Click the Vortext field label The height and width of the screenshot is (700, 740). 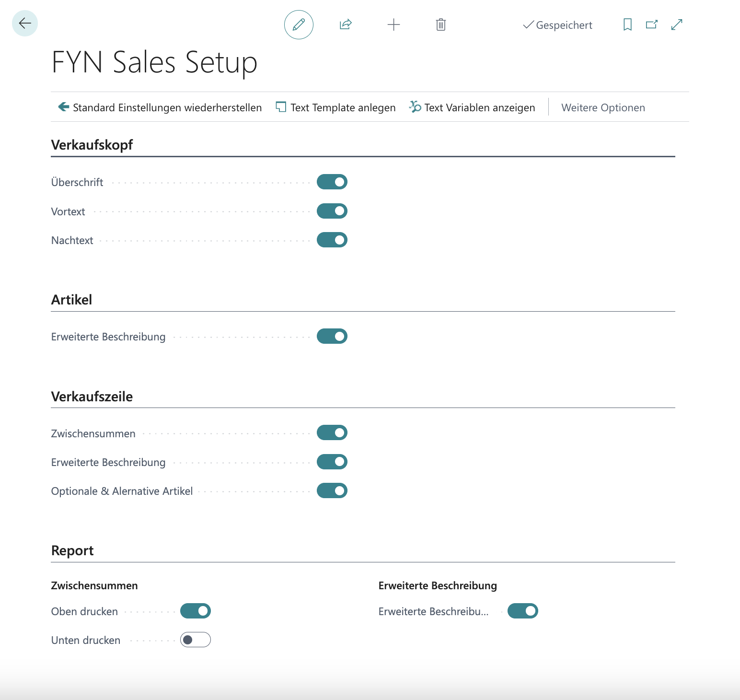click(68, 211)
